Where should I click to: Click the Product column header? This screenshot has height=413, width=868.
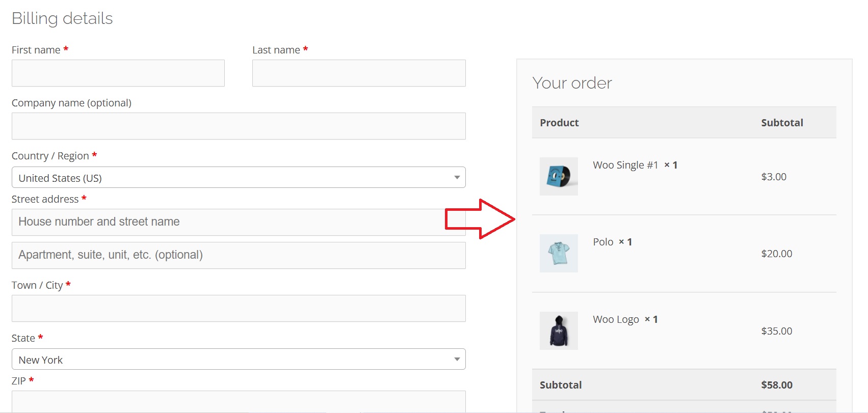559,123
